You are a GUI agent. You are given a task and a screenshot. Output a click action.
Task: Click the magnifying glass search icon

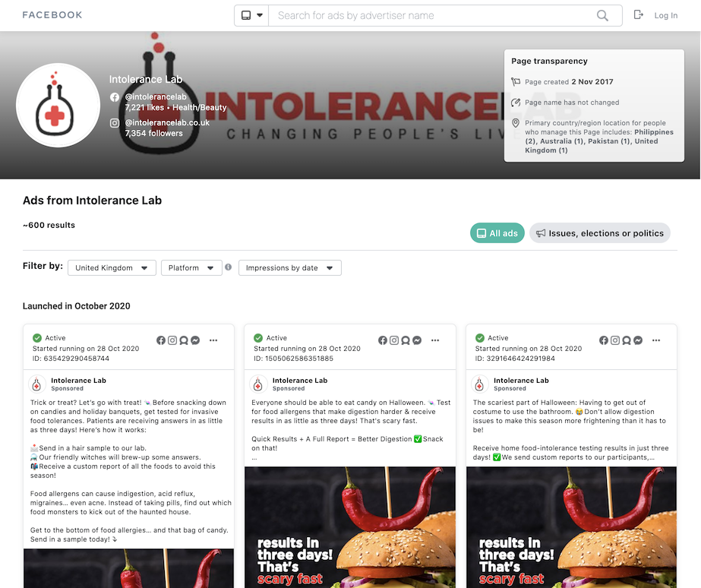[602, 16]
